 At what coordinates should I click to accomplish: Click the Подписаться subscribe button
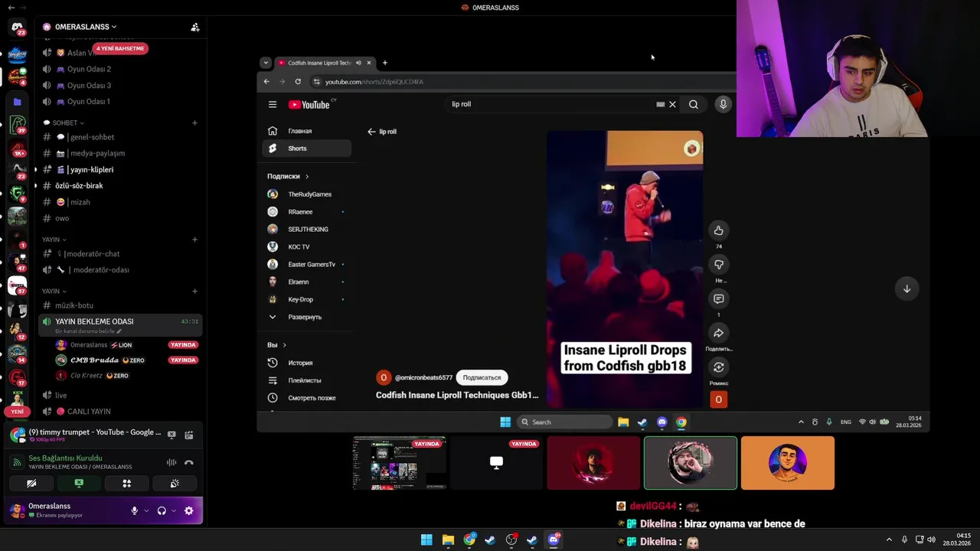[x=482, y=377]
